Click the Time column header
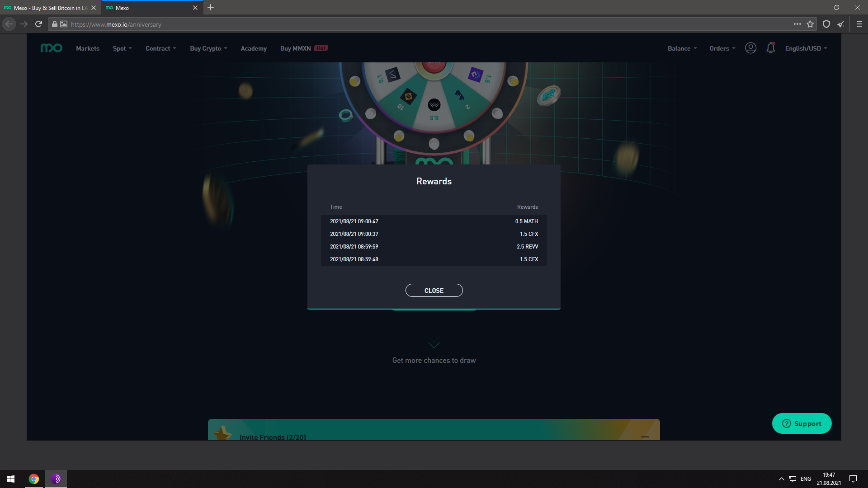This screenshot has height=488, width=868. 336,207
